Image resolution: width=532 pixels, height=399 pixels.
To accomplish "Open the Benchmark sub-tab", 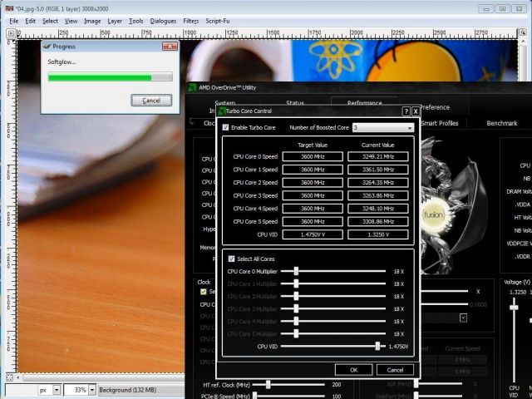I will tap(502, 123).
